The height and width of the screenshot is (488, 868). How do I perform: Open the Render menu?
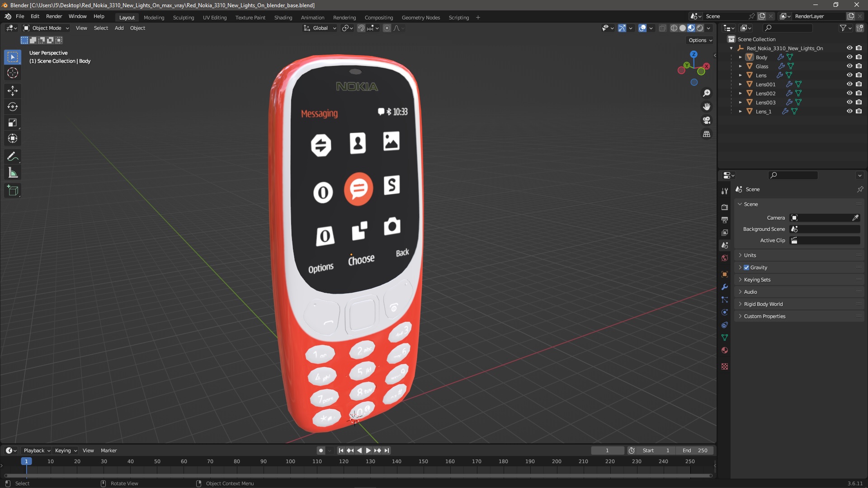pos(54,16)
